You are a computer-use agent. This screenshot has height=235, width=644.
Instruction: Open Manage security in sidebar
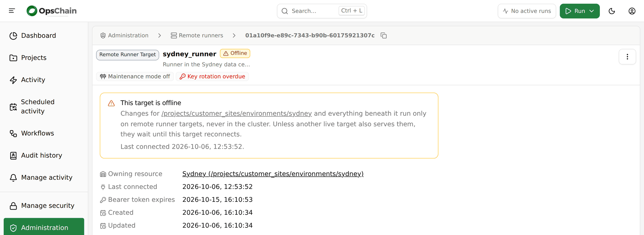[44, 206]
